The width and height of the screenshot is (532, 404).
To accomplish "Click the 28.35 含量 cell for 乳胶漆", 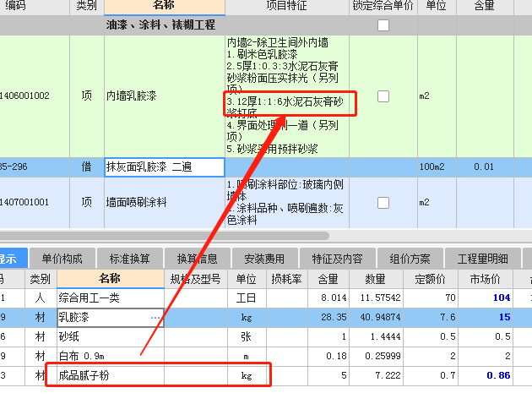I will pyautogui.click(x=328, y=318).
